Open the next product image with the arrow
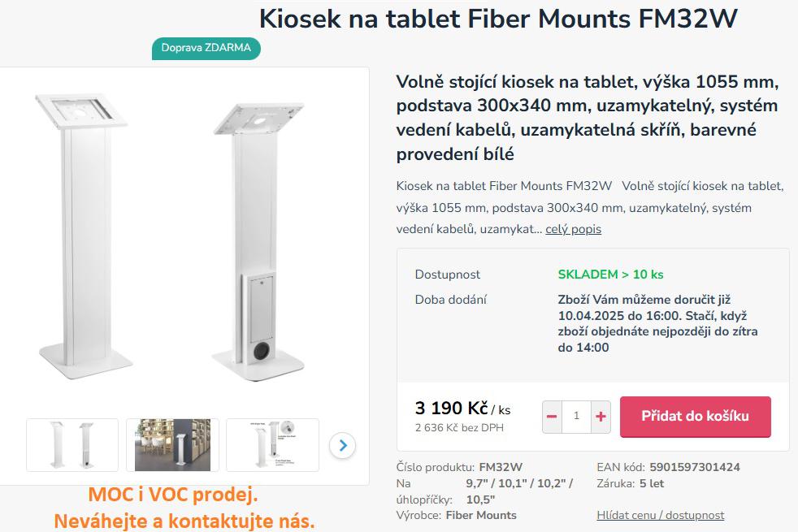 click(342, 445)
